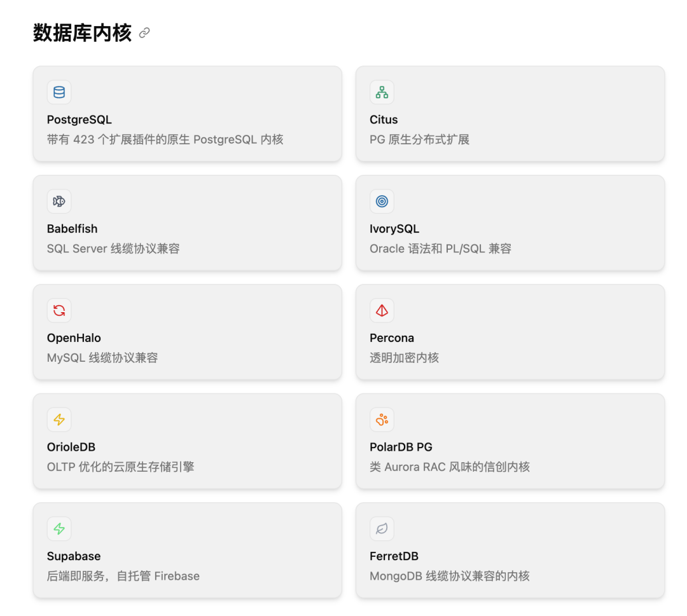Image resolution: width=687 pixels, height=616 pixels.
Task: Click description 'PG 原生分布式扩展'
Action: [x=419, y=139]
